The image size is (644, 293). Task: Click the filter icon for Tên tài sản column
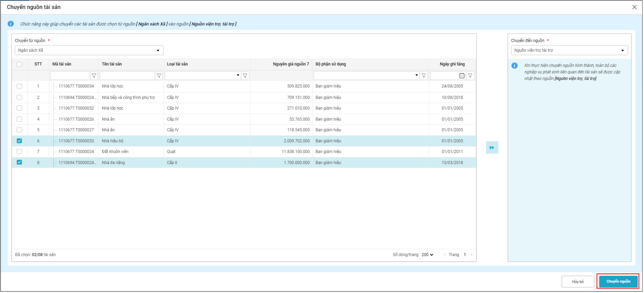pos(159,76)
